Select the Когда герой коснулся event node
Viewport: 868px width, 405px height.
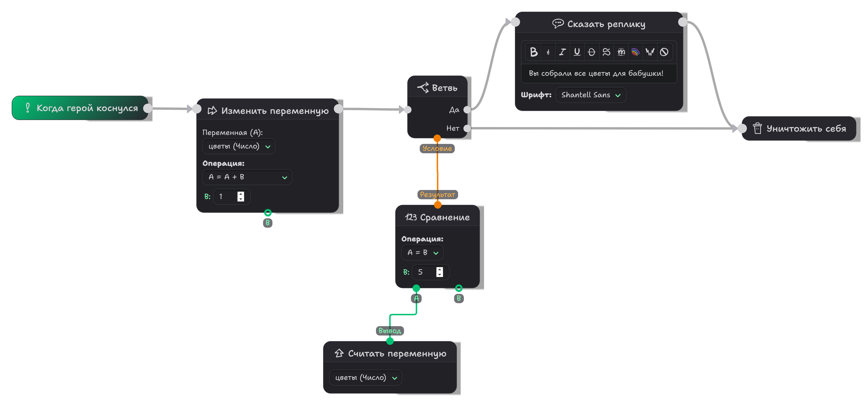pos(80,108)
